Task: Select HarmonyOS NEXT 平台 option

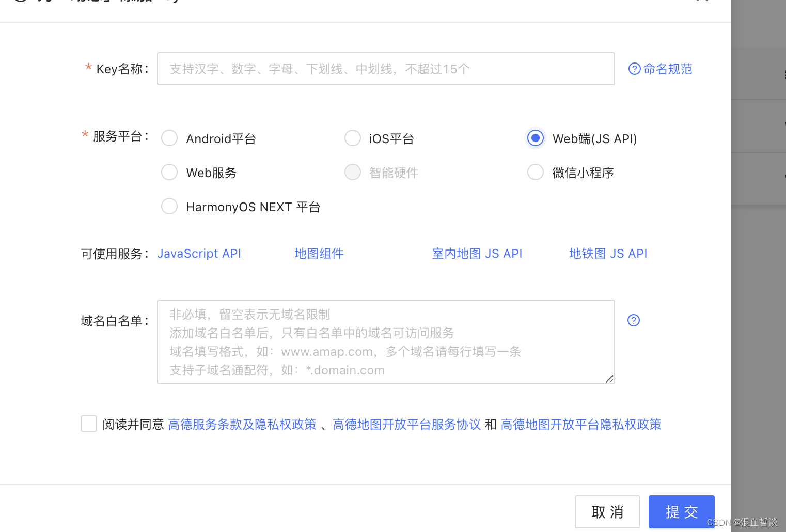Action: [169, 206]
